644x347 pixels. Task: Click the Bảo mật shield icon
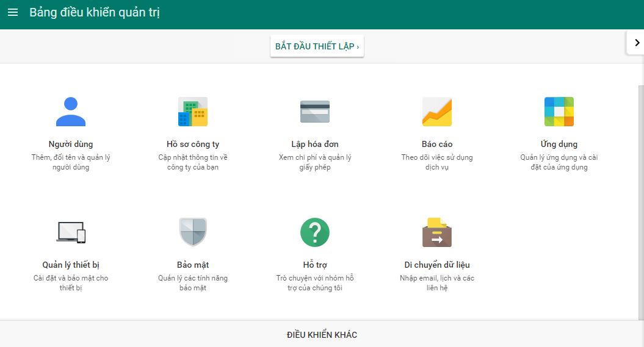click(x=193, y=232)
